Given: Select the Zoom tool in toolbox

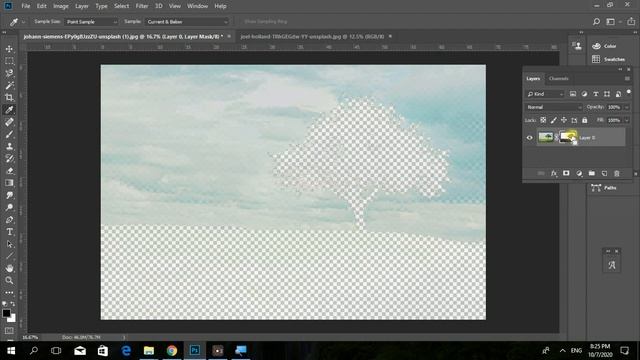Looking at the screenshot, I should coord(9,280).
